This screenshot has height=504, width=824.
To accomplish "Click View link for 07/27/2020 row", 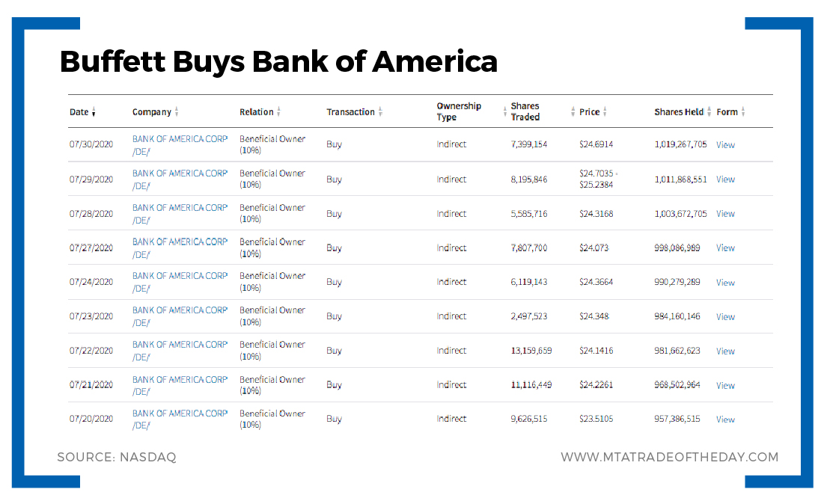I will coord(725,248).
